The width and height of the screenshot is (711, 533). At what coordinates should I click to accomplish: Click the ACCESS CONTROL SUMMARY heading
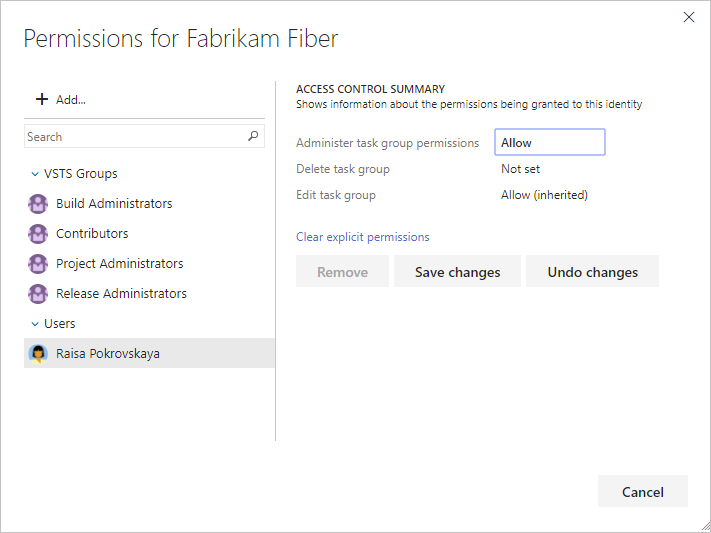pos(370,89)
